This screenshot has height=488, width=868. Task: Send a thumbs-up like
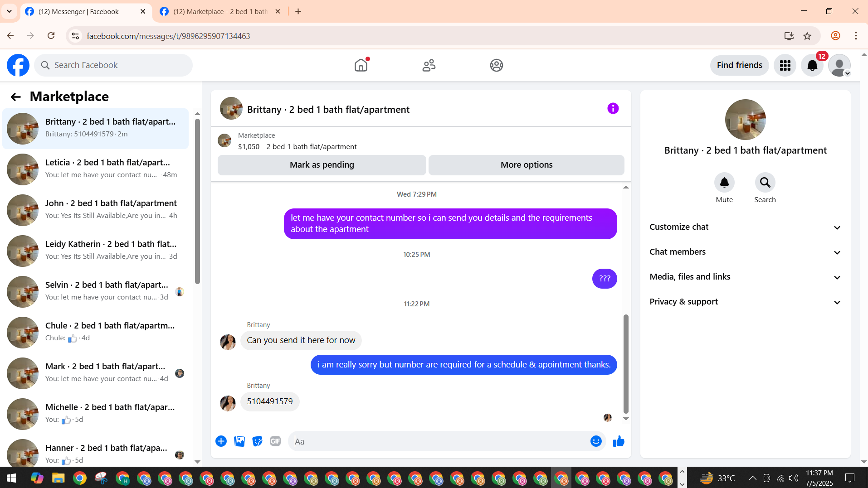(x=619, y=441)
